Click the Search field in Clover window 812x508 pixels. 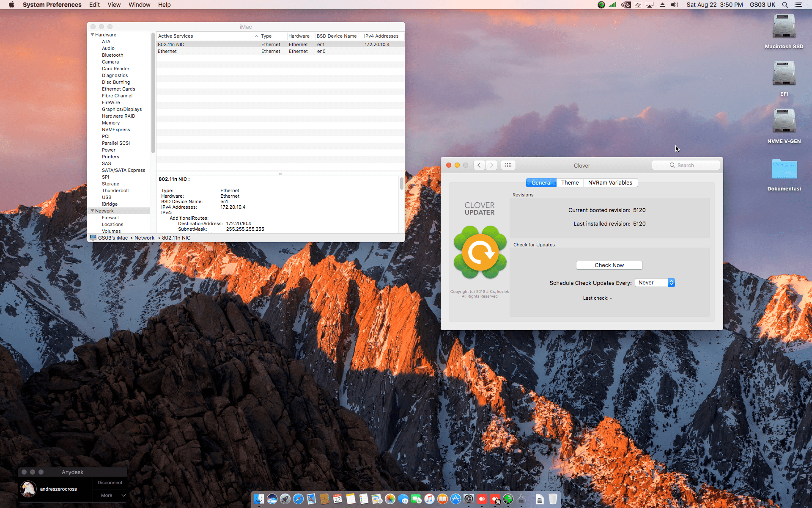tap(686, 166)
